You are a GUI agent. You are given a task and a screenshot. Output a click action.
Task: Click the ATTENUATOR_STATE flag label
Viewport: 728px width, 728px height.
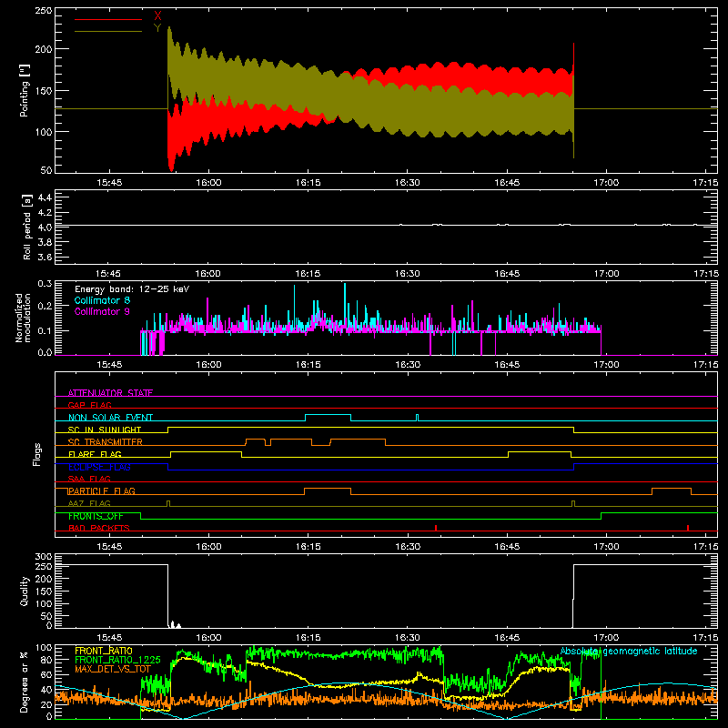(110, 393)
